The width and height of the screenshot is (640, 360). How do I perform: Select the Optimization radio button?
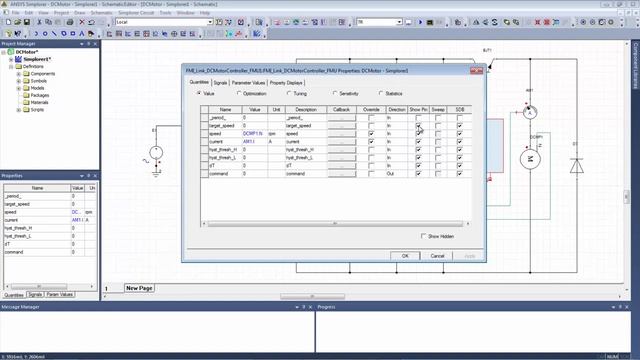point(239,93)
